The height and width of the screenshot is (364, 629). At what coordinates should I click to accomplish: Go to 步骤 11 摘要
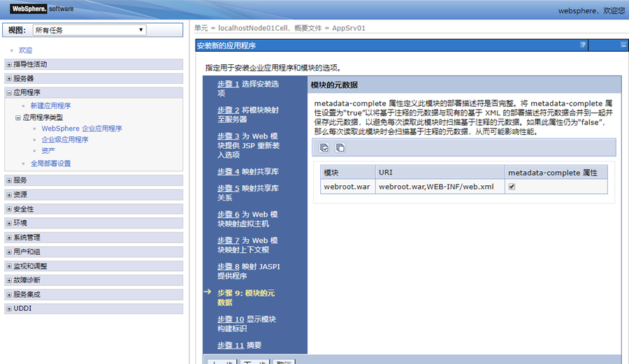[231, 345]
